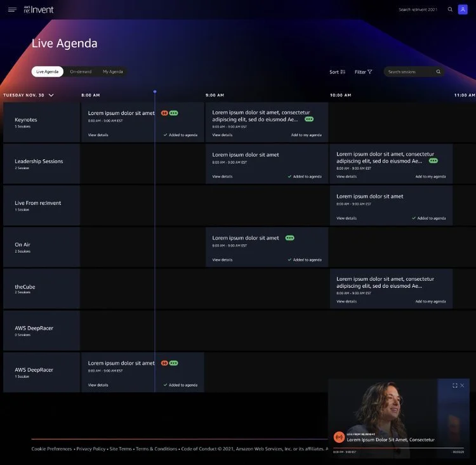Add Leadership Sessions 10:00 card to my agenda

click(430, 176)
